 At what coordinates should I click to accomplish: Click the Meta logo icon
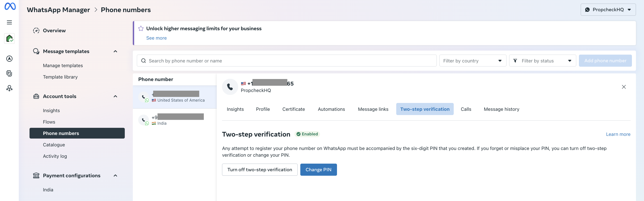click(10, 6)
